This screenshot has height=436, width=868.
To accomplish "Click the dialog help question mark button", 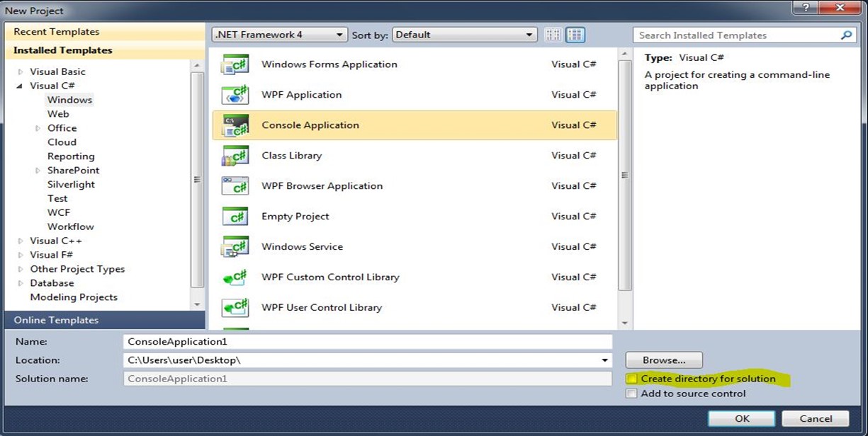I will click(x=804, y=8).
